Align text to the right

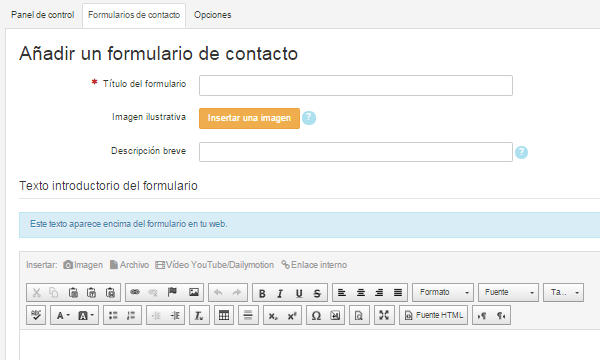pos(379,293)
